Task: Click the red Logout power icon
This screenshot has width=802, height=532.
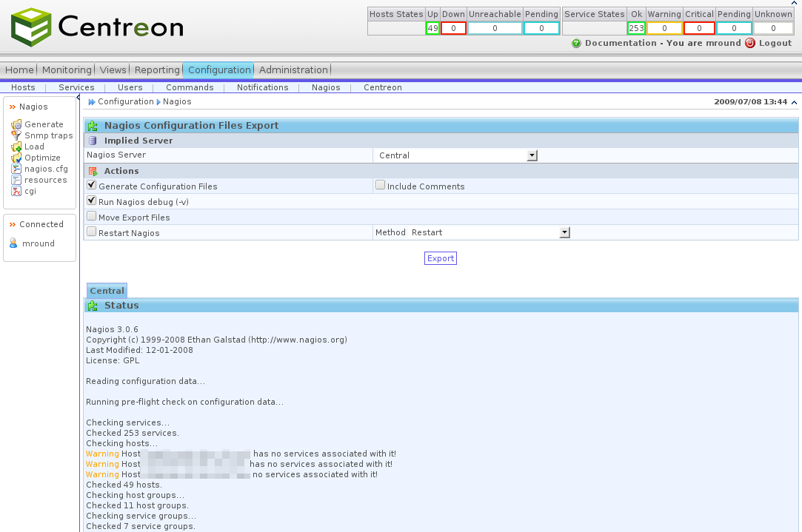Action: [750, 43]
